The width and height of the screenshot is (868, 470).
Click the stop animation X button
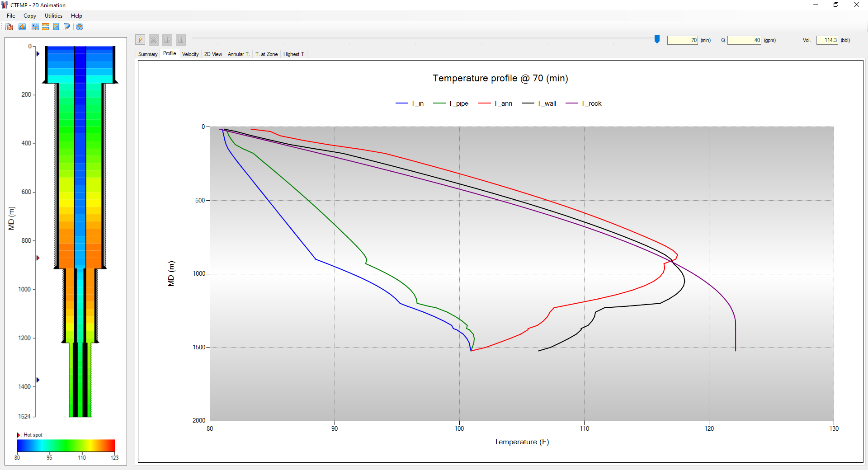(154, 40)
